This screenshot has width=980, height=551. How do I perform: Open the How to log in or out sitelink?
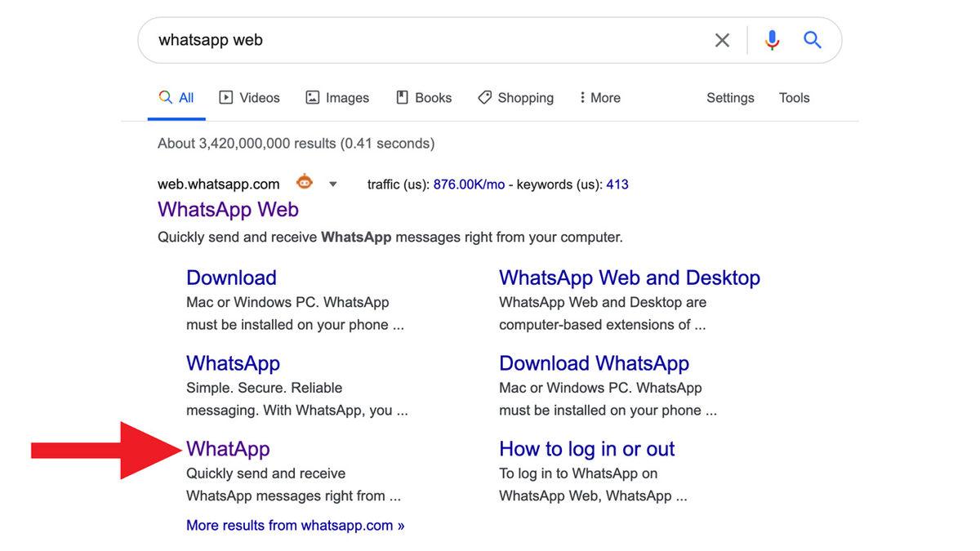pos(586,448)
